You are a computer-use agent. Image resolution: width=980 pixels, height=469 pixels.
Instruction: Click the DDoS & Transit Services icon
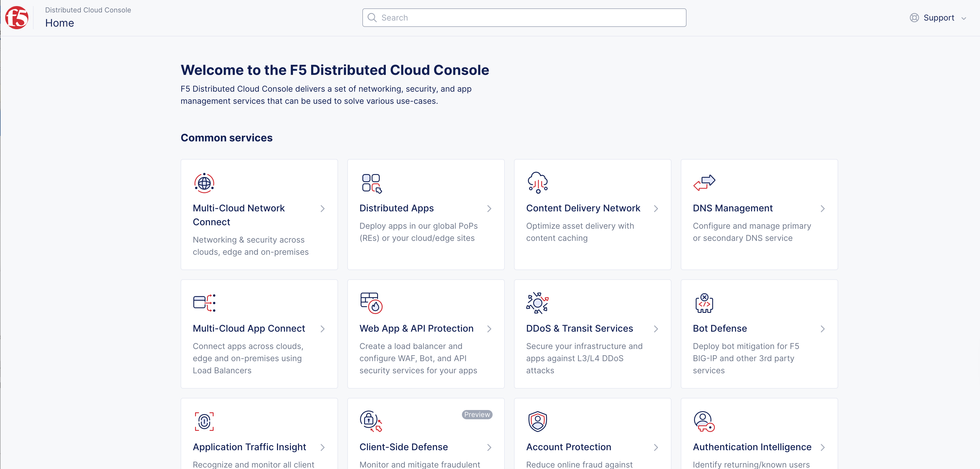click(x=537, y=303)
